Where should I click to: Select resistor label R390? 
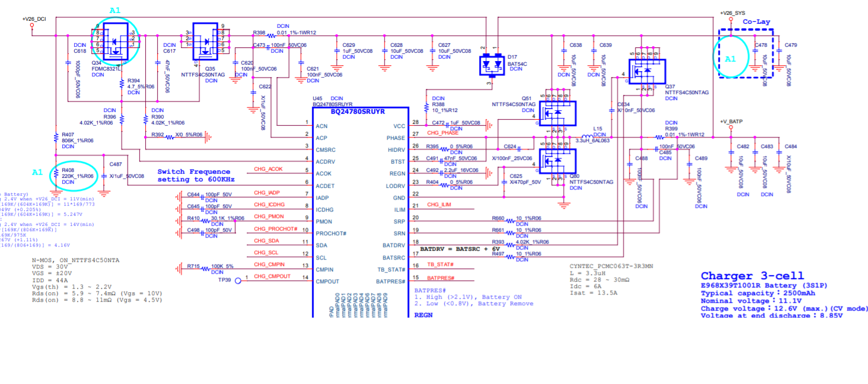(157, 116)
